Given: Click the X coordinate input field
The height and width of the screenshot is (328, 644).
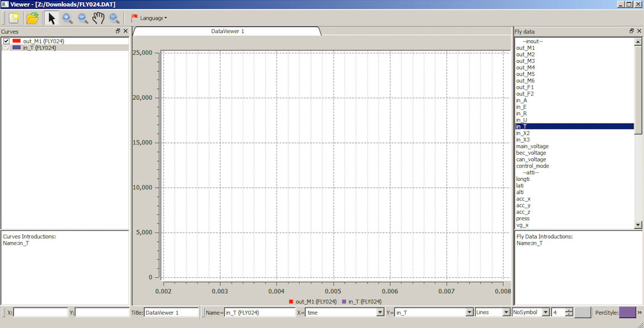Looking at the screenshot, I should (40, 313).
